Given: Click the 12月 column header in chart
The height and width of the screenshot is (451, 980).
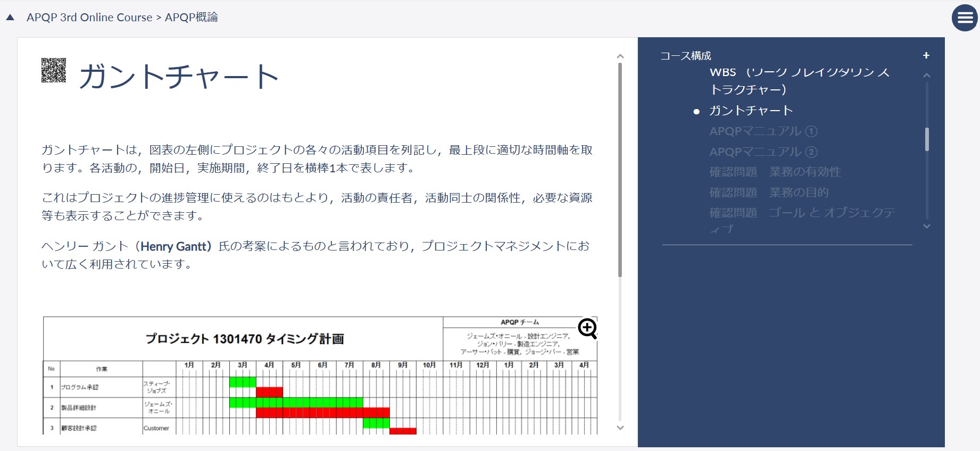Looking at the screenshot, I should point(483,365).
